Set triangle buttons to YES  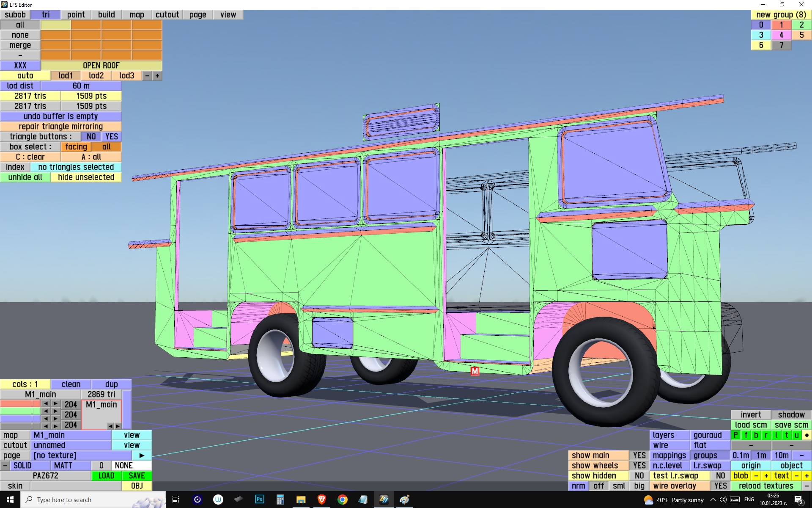[x=112, y=137]
